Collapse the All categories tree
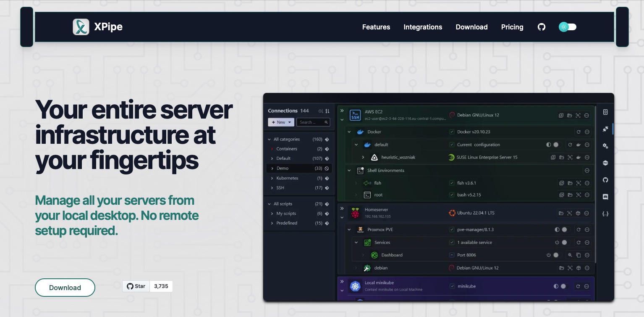Viewport: 644px width, 317px height. (270, 139)
